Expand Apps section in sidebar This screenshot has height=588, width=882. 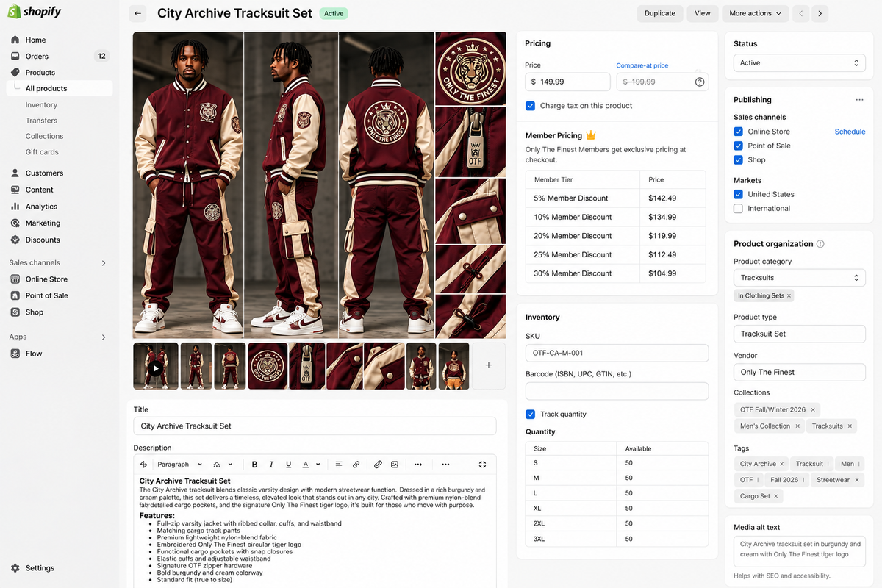click(103, 337)
